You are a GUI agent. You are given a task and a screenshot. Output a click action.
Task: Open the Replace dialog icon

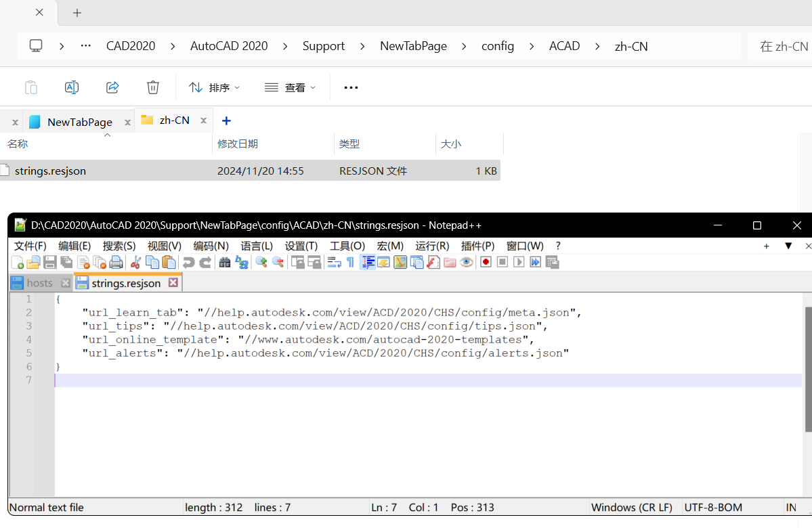tap(240, 262)
